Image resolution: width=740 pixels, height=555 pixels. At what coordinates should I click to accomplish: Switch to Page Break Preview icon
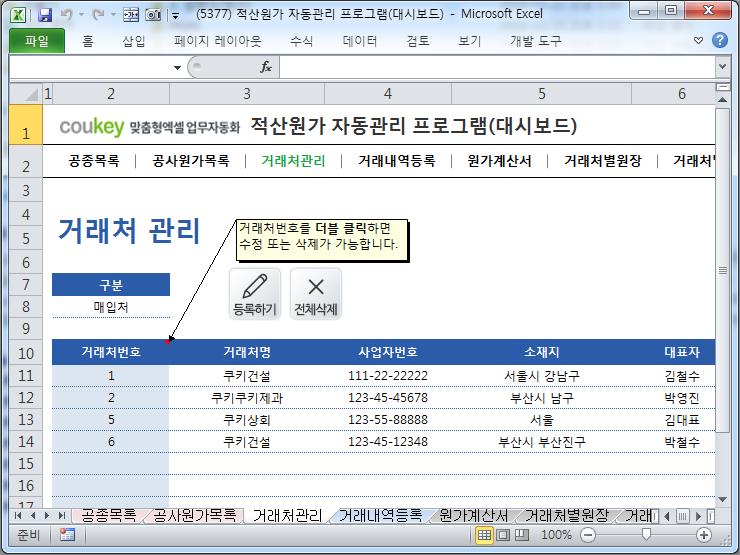pos(521,535)
